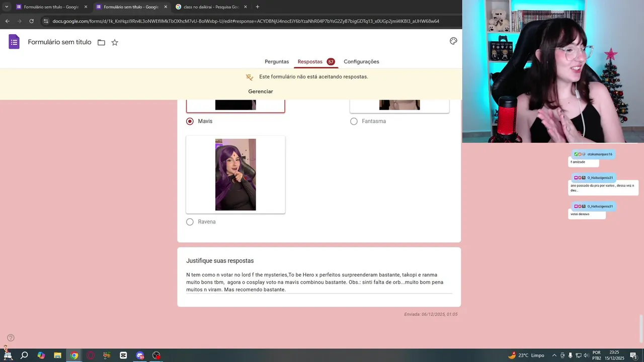Click the Gerenciar link

tap(261, 92)
